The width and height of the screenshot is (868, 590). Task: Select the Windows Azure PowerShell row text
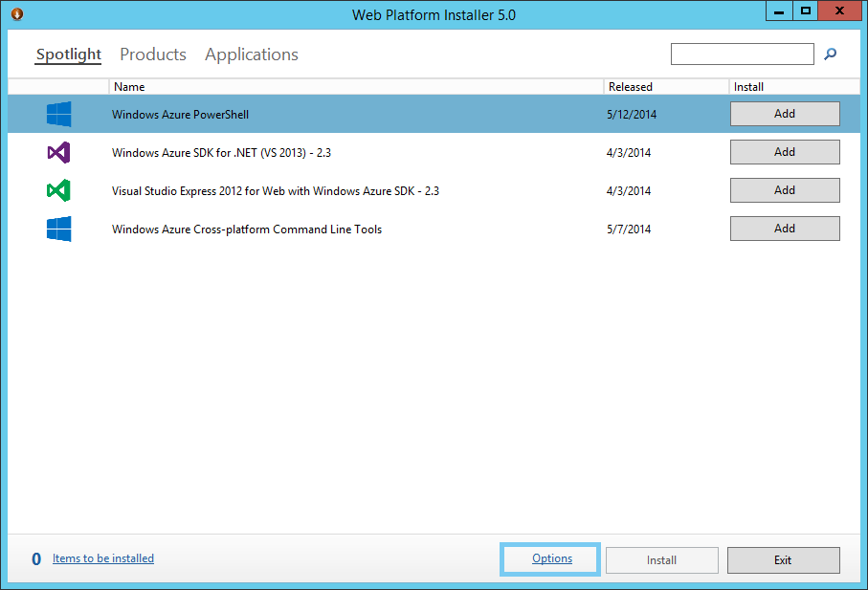click(x=180, y=115)
